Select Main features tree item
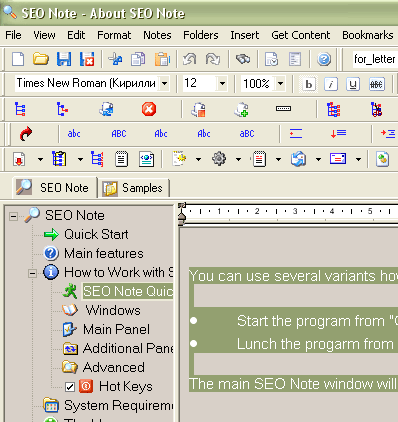The image size is (398, 422). coord(104,253)
